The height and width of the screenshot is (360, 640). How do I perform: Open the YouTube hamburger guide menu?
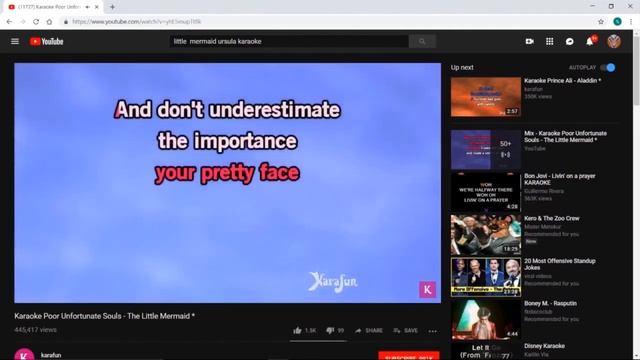15,41
